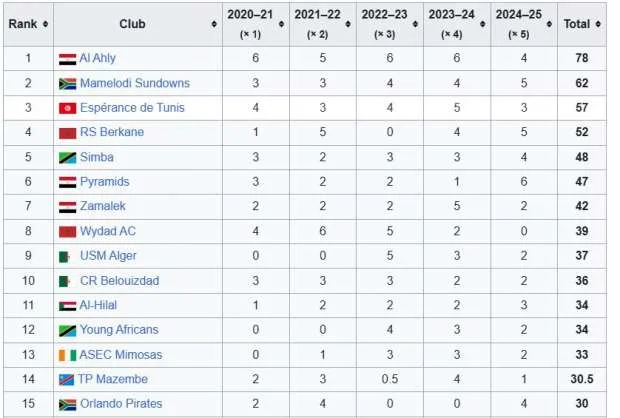Open the RS Berkane club page
Screen dimensions: 620x418
click(x=112, y=132)
